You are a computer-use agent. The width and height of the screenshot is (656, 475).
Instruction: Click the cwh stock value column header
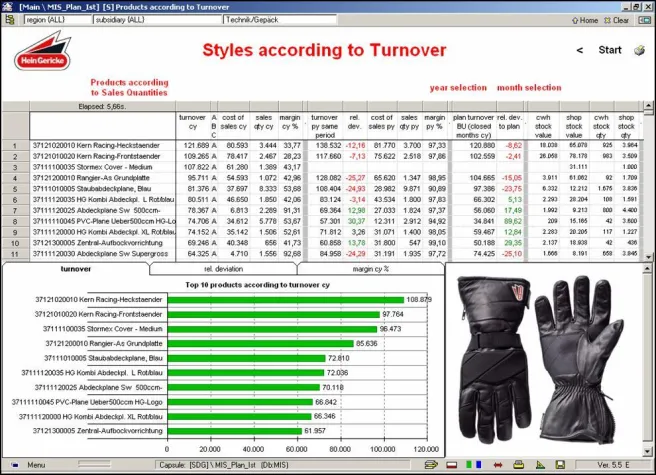pyautogui.click(x=543, y=126)
